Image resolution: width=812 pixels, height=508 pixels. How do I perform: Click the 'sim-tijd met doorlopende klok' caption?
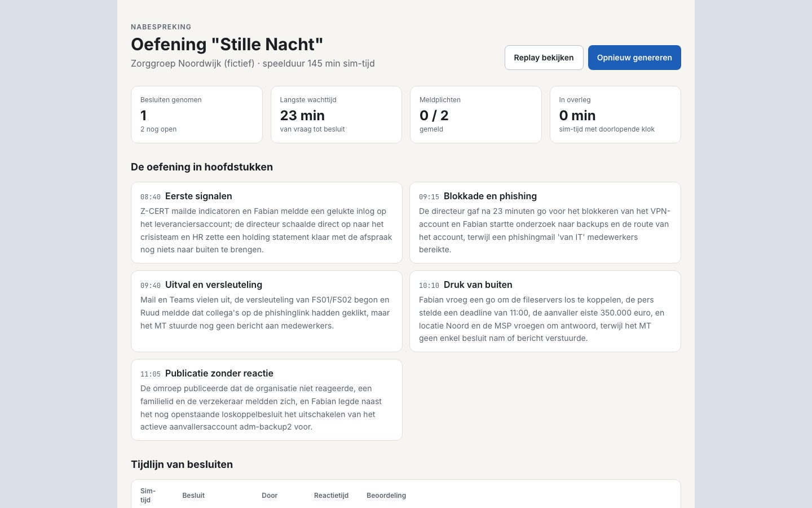(607, 129)
